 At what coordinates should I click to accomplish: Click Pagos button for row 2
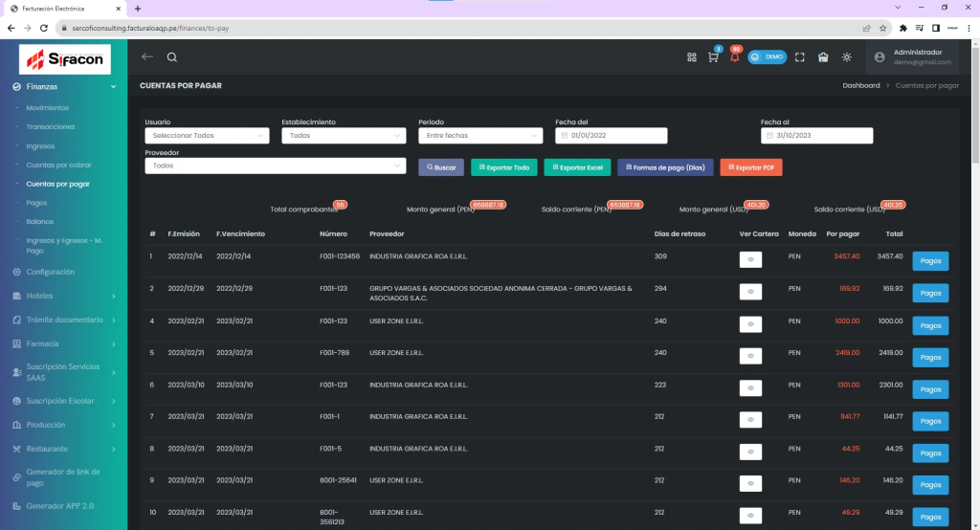(x=930, y=293)
